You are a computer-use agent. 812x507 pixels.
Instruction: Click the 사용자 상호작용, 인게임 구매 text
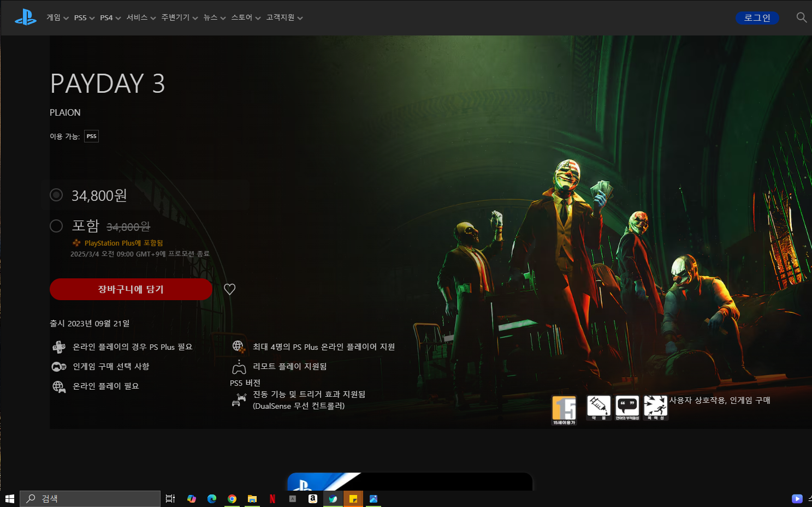(x=720, y=400)
